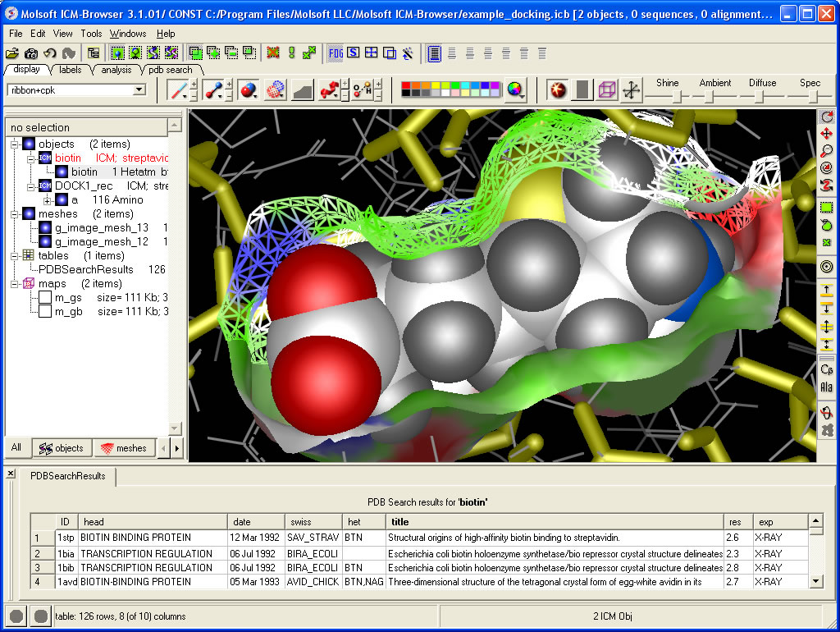The image size is (840, 632).
Task: Click the wire representation toolbar icon
Action: [176, 89]
